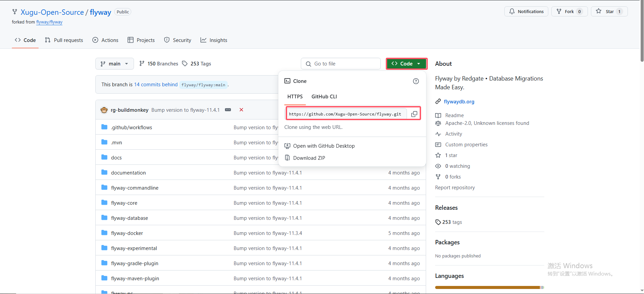Expand the main branch selector dropdown
This screenshot has height=294, width=644.
click(114, 64)
